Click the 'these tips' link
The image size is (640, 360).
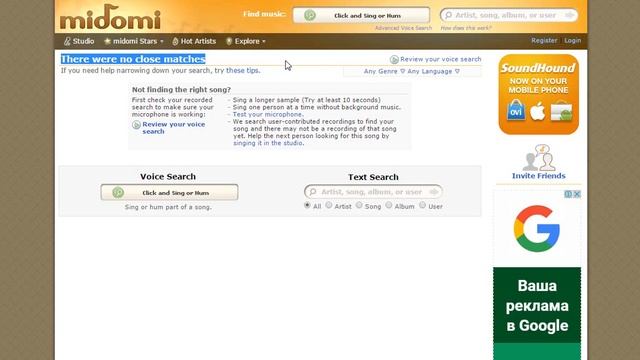click(242, 71)
